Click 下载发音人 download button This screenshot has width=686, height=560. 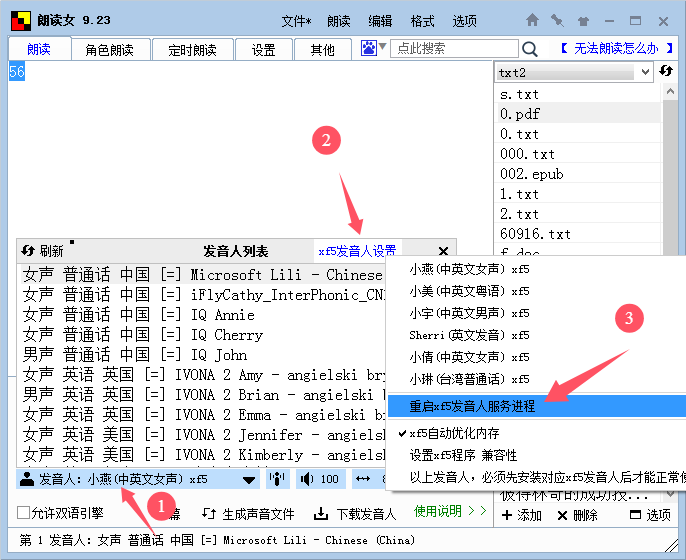click(355, 514)
